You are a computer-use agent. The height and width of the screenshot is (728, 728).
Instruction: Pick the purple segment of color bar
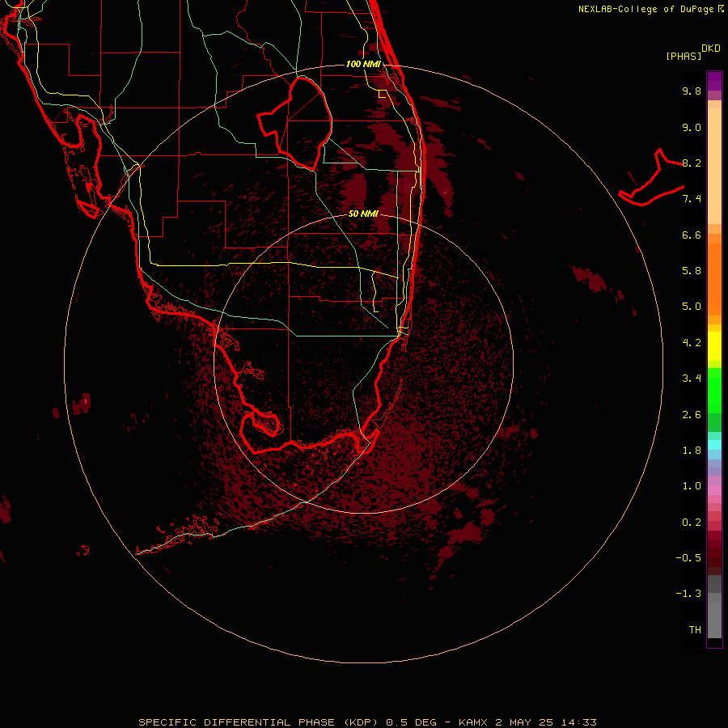(714, 81)
